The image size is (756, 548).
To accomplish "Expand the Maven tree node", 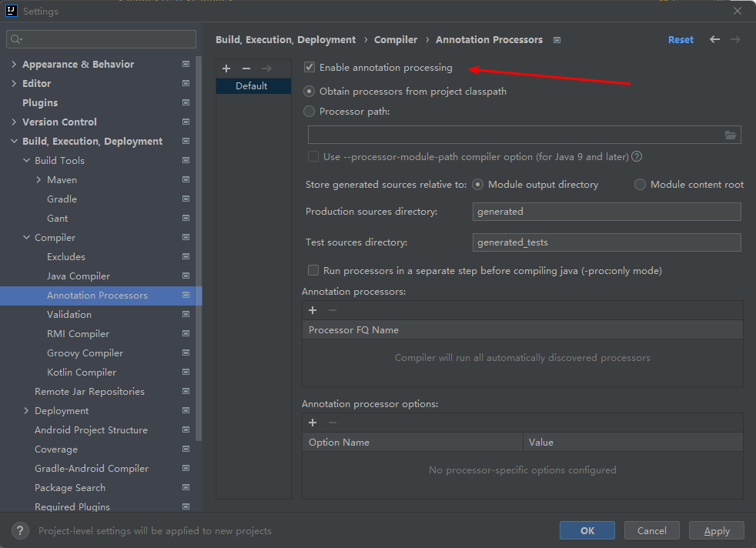I will [38, 180].
